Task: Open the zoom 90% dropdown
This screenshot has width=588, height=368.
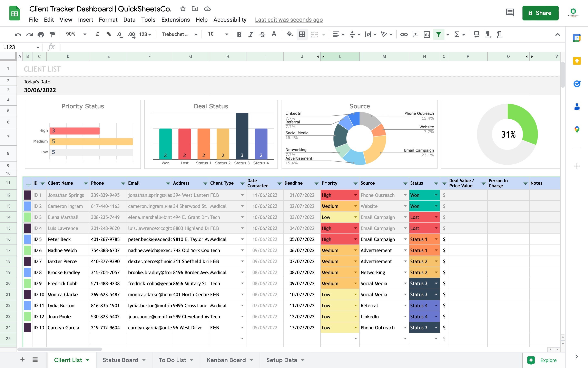Action: 76,34
